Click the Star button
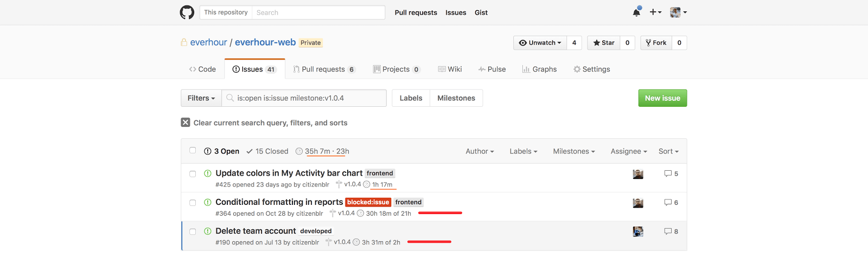Image resolution: width=868 pixels, height=258 pixels. (604, 43)
